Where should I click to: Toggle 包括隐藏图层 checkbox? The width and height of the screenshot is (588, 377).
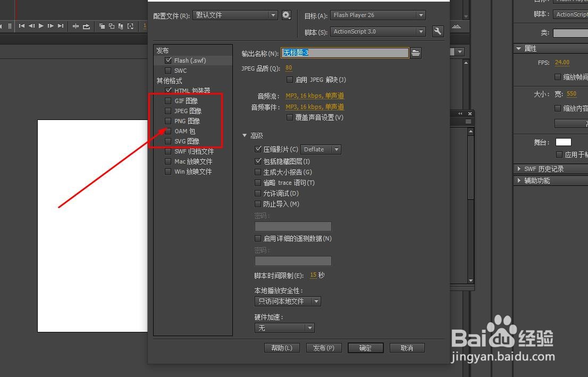pos(258,161)
